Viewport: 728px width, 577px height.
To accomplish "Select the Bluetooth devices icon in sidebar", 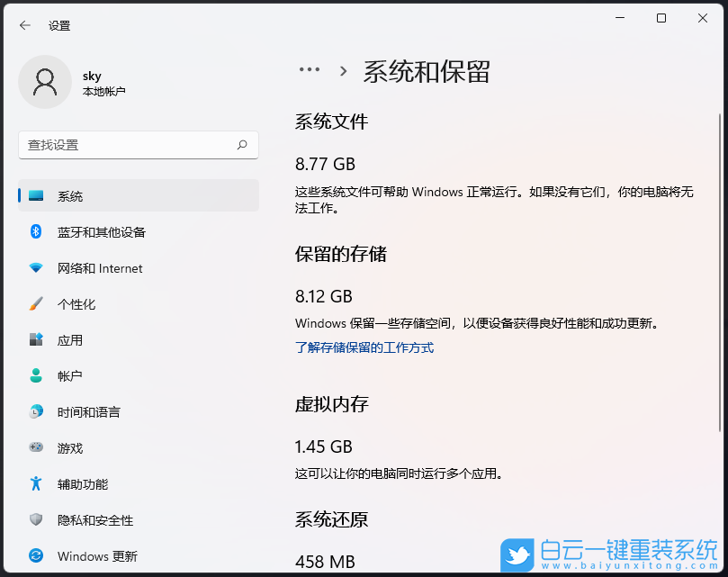I will tap(36, 232).
